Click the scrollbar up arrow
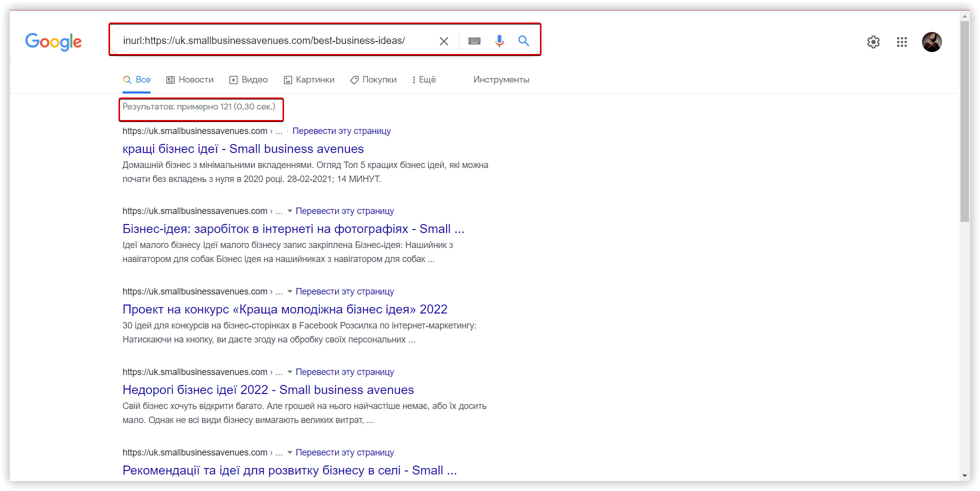The height and width of the screenshot is (491, 980). tap(965, 16)
